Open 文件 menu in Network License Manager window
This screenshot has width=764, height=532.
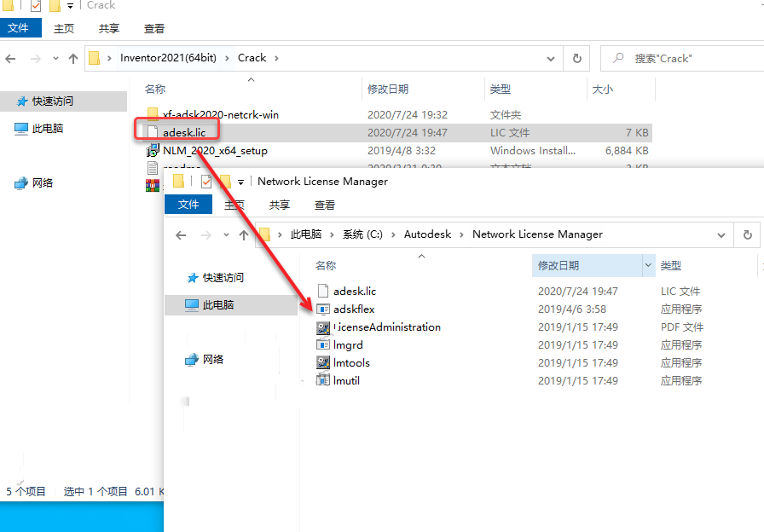188,204
